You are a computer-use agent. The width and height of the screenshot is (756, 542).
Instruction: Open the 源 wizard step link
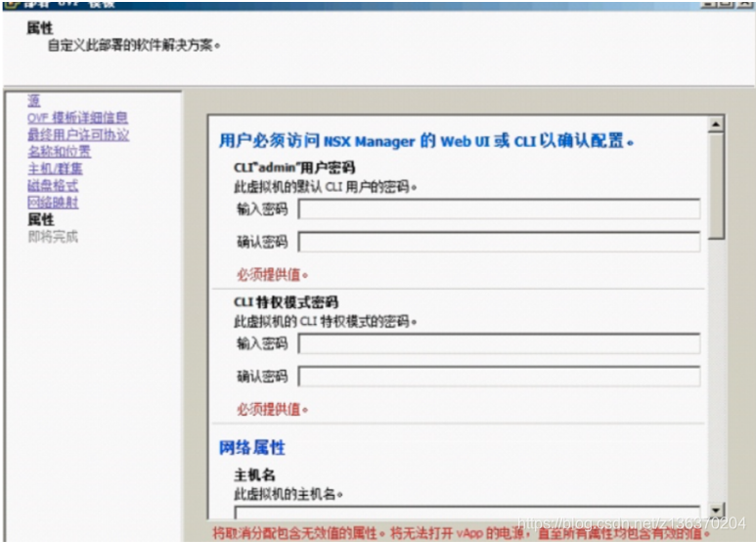[x=34, y=101]
